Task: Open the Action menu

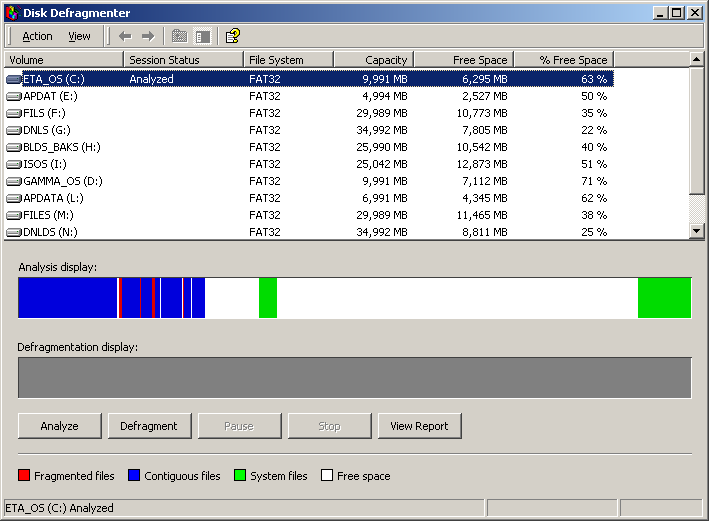Action: [38, 36]
